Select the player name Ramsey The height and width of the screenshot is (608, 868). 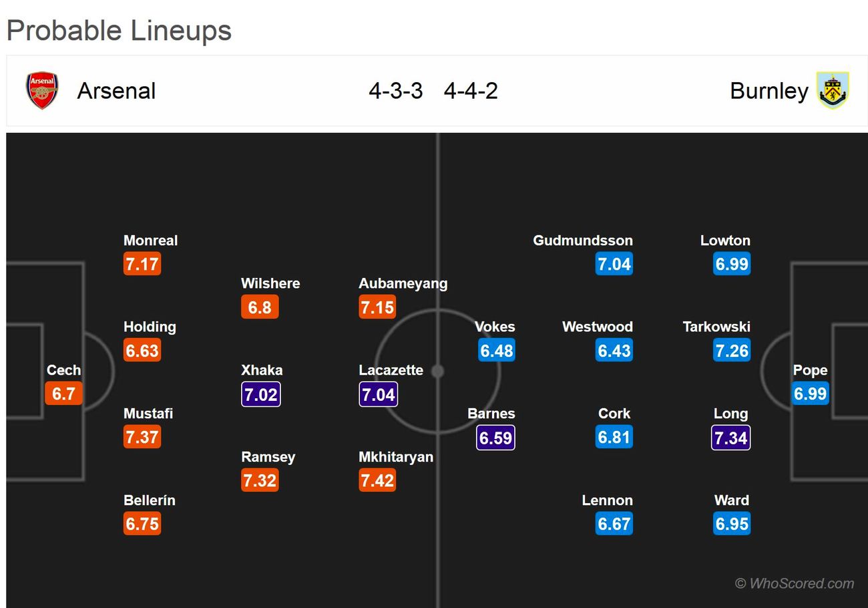268,457
